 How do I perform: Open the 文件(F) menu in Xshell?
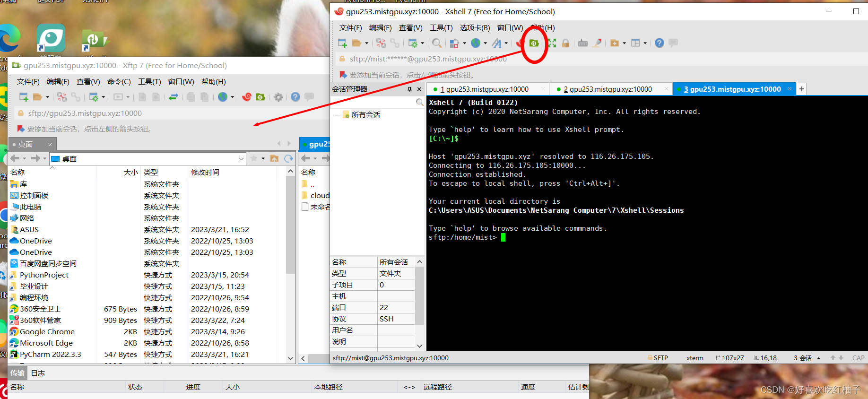[350, 28]
